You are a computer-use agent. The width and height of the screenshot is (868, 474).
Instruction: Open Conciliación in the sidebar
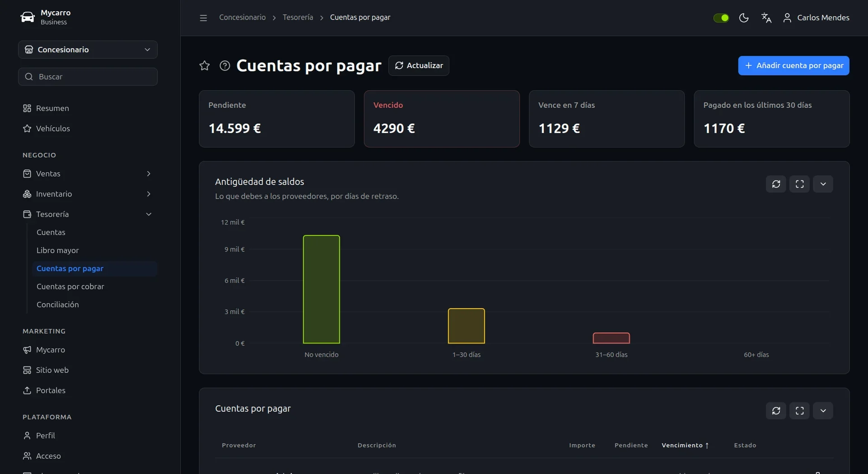pyautogui.click(x=95, y=305)
